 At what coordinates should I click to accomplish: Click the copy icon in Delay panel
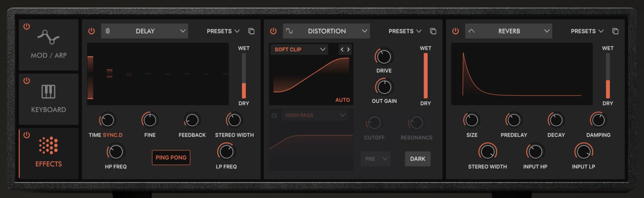[x=251, y=31]
